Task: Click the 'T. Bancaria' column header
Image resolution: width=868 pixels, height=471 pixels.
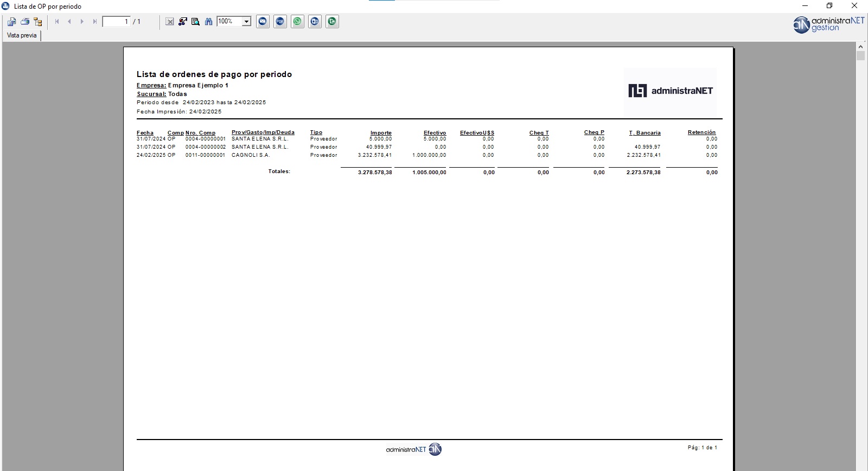Action: click(644, 133)
